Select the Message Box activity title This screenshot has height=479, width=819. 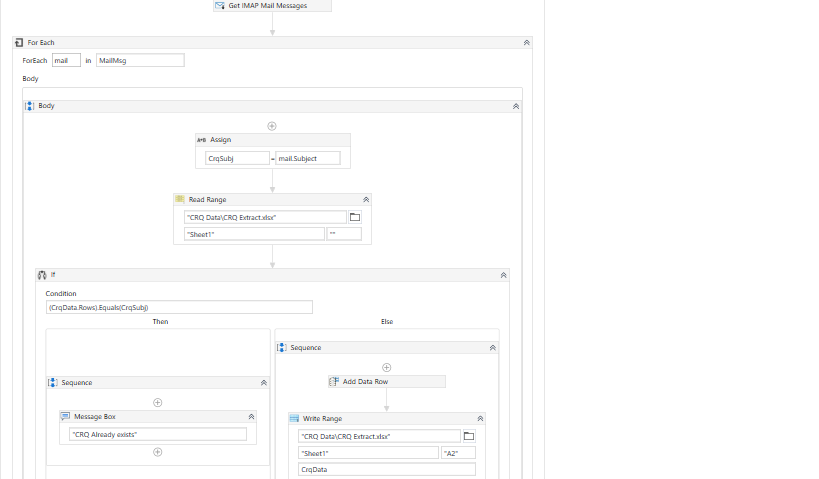95,416
